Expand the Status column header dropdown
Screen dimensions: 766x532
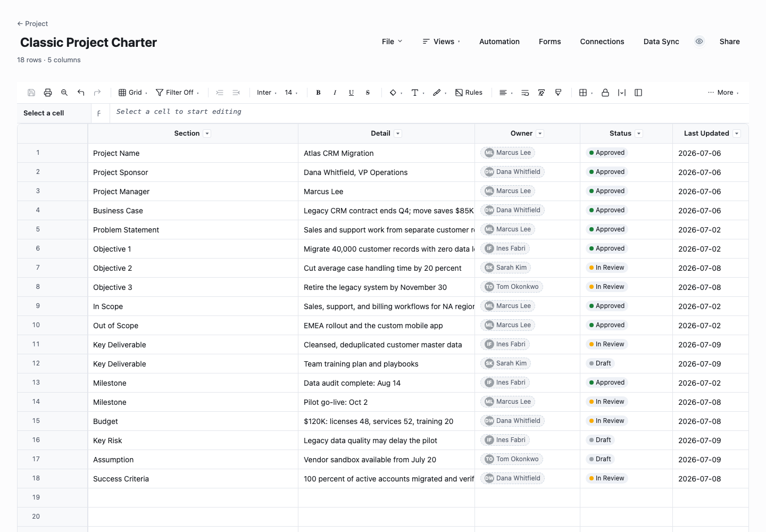click(x=639, y=134)
